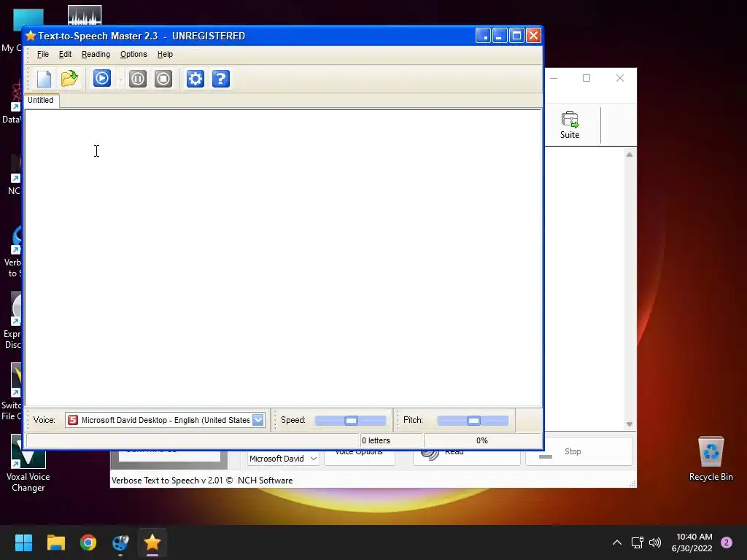Viewport: 747px width, 560px height.
Task: Launch Google Chrome from the taskbar
Action: pos(88,542)
